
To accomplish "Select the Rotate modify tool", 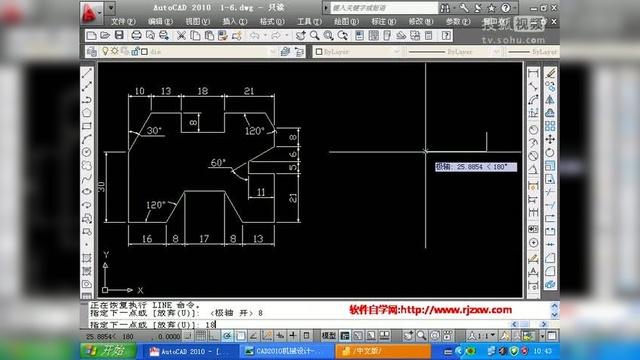I will click(550, 153).
